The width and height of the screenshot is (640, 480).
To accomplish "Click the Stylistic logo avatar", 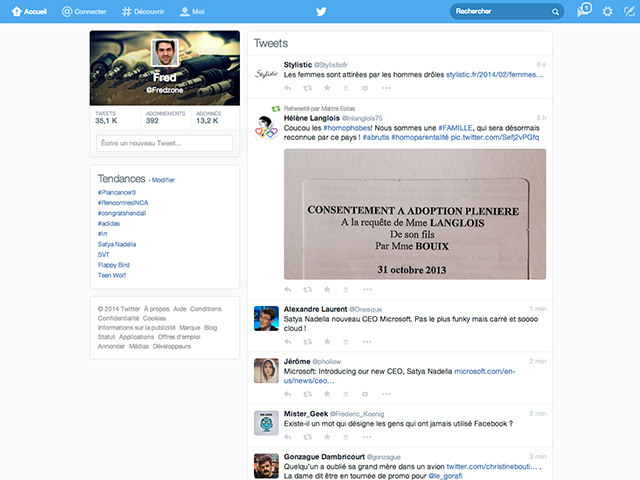I will point(266,74).
